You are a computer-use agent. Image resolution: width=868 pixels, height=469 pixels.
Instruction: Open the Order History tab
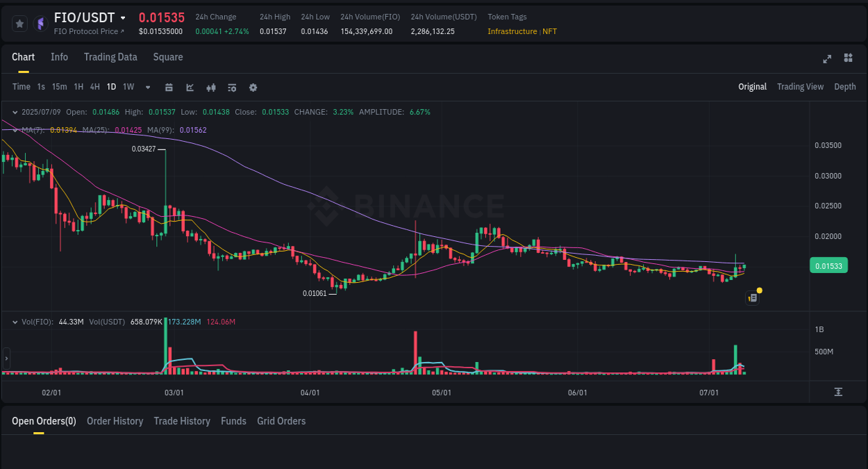[115, 421]
